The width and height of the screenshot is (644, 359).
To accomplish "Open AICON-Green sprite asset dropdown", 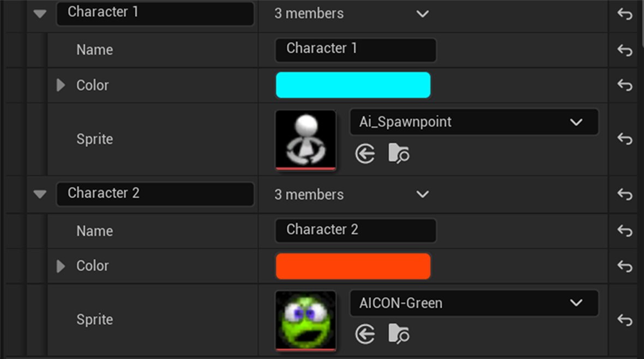I will click(473, 303).
